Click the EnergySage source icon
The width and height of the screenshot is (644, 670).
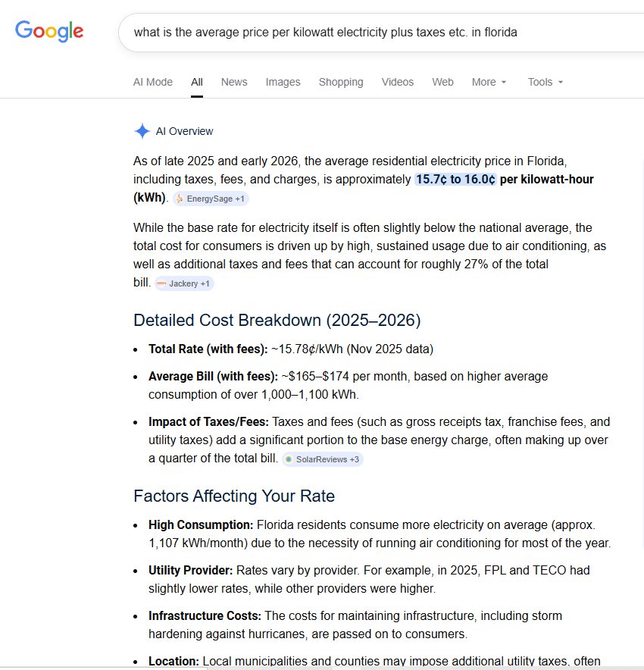tap(180, 199)
